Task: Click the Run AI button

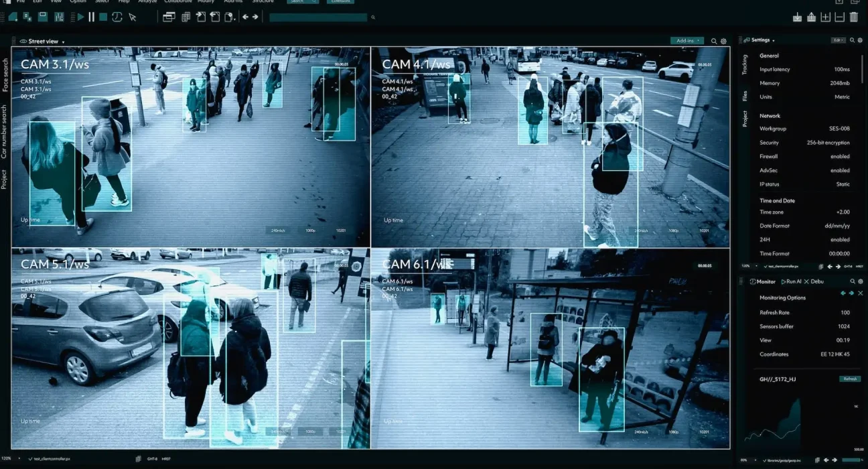Action: click(x=790, y=281)
